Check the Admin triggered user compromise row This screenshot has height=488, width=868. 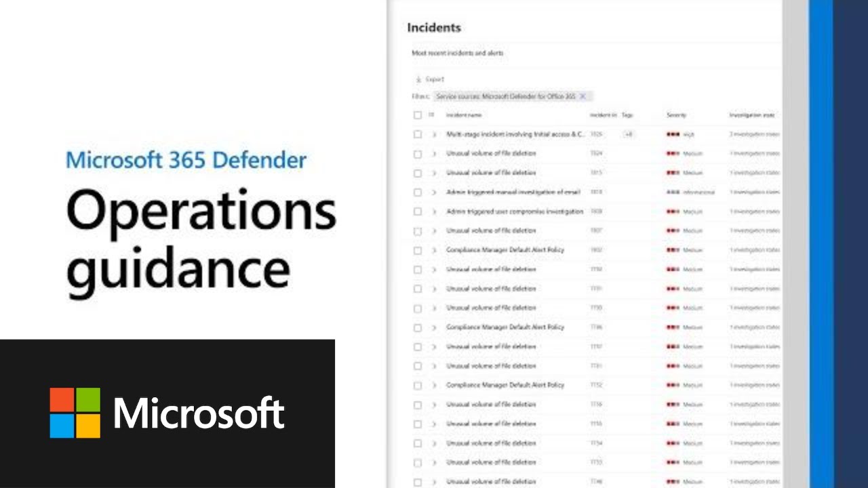418,211
